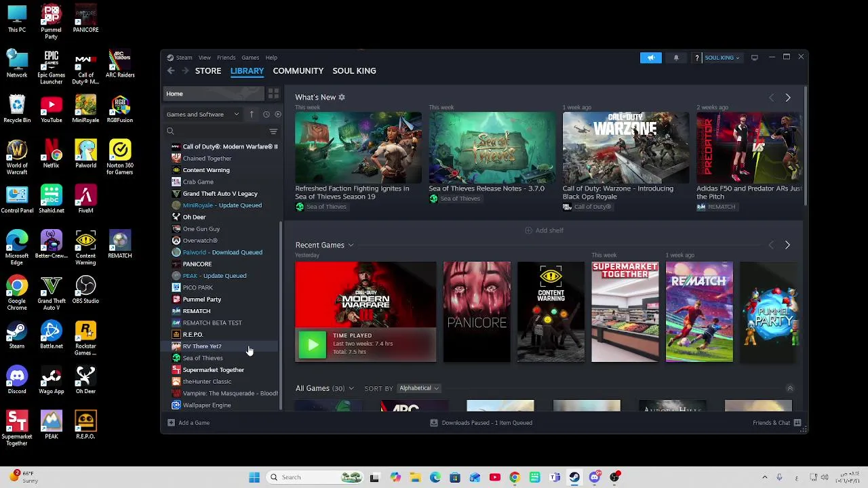
Task: Go to the COMMUNITY tab
Action: tap(298, 71)
